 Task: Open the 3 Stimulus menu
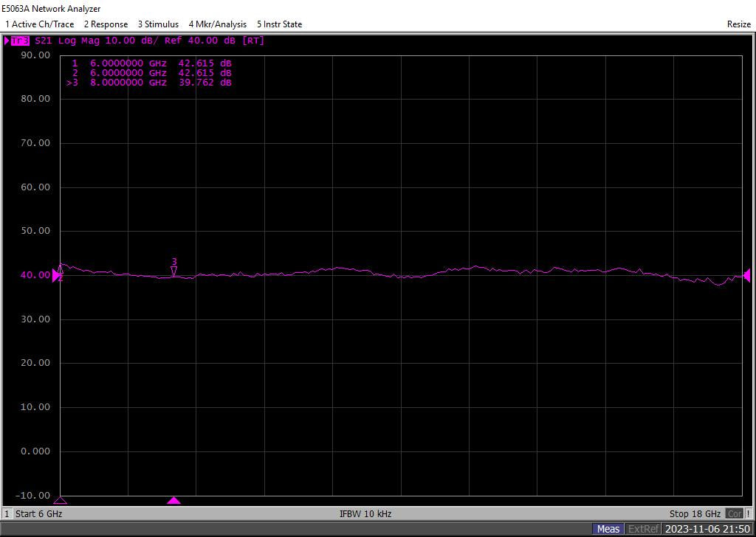[158, 24]
